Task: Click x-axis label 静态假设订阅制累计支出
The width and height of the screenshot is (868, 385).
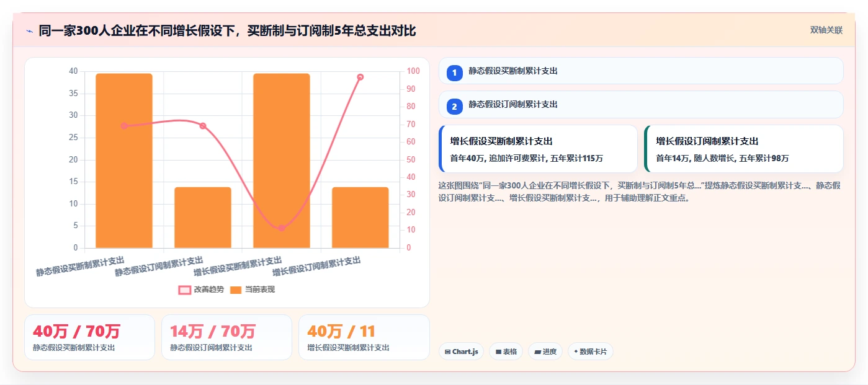Action: pyautogui.click(x=159, y=266)
